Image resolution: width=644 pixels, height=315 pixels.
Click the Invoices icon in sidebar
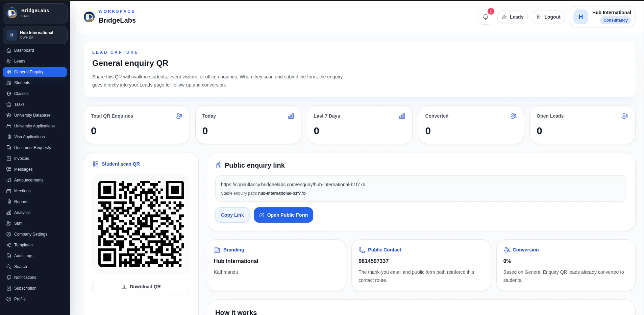[9, 159]
